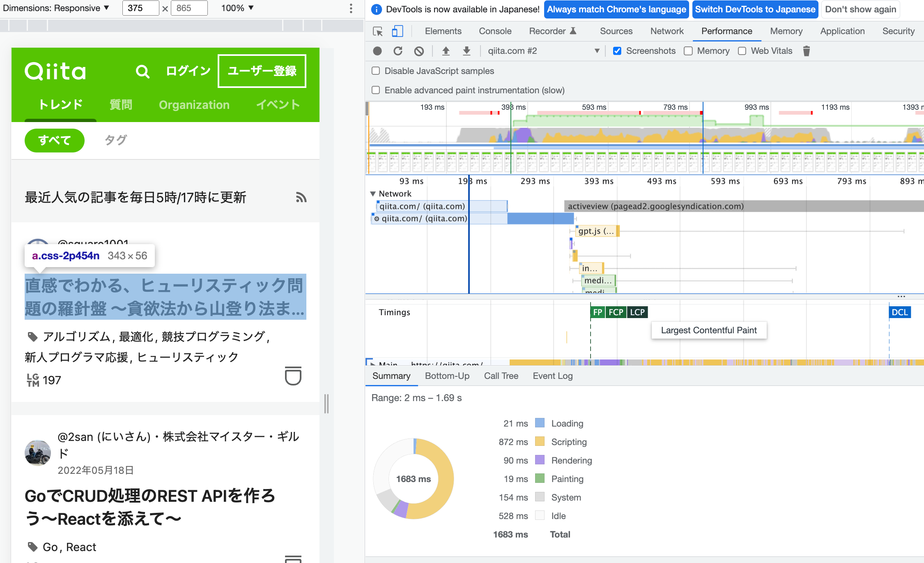Click the Qiita search magnifier icon
The image size is (924, 563).
143,72
